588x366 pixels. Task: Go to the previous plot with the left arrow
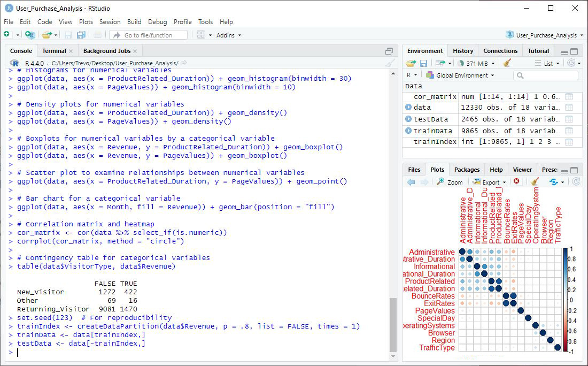coord(411,182)
